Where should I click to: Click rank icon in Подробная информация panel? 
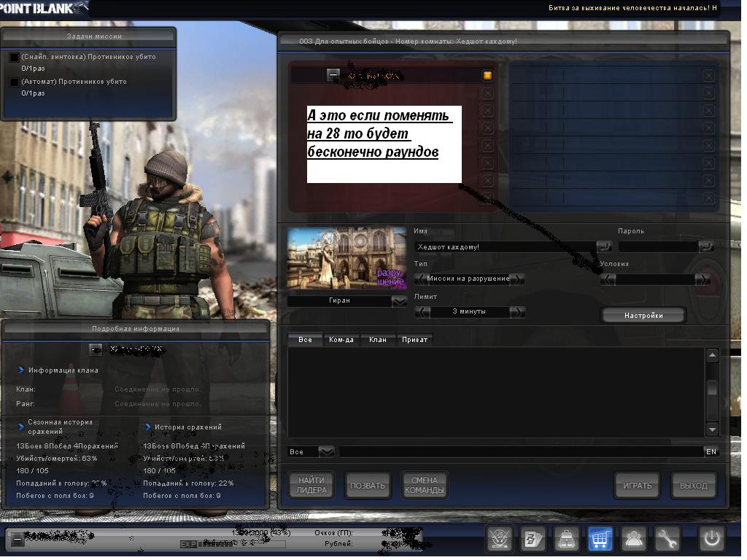pos(96,349)
